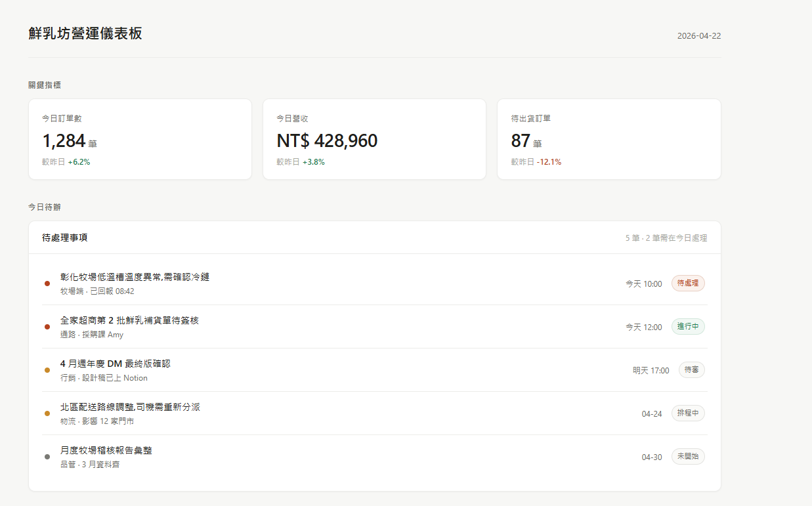
Task: Select the orange dot beside 北區配送路線調整 task
Action: [47, 413]
